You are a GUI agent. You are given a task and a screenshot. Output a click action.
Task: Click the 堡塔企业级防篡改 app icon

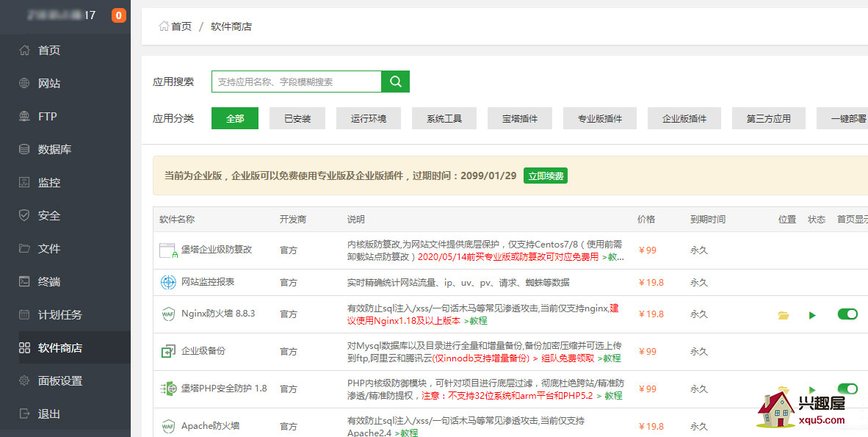[167, 250]
